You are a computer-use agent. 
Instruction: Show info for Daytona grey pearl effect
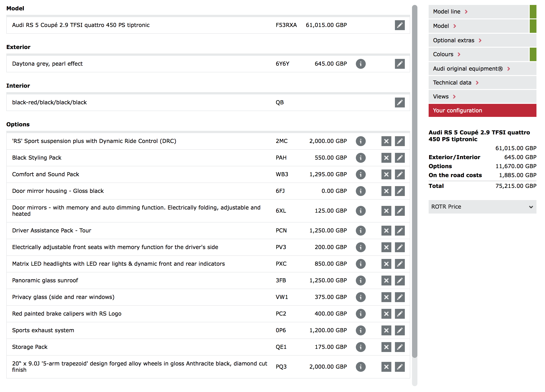[x=360, y=64]
